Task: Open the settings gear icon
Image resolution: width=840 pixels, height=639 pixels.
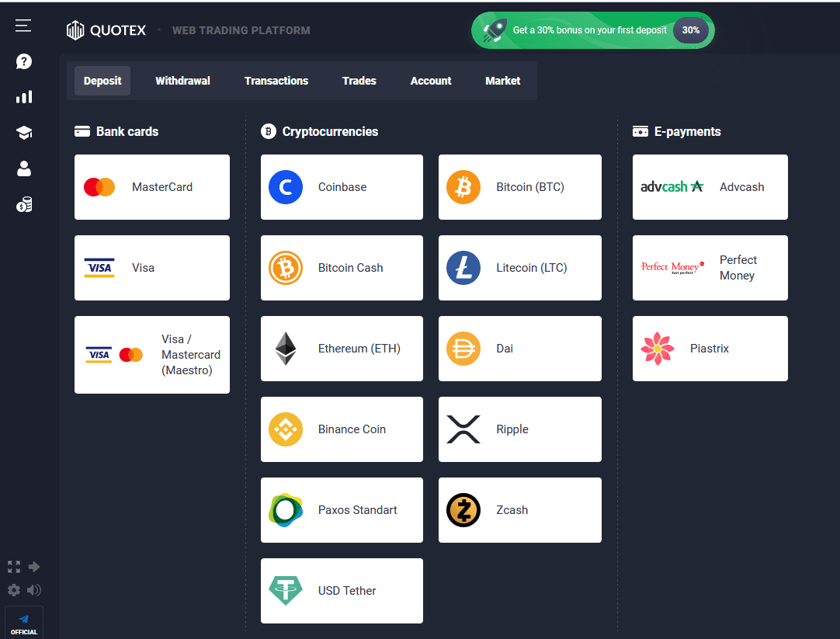Action: pos(14,590)
